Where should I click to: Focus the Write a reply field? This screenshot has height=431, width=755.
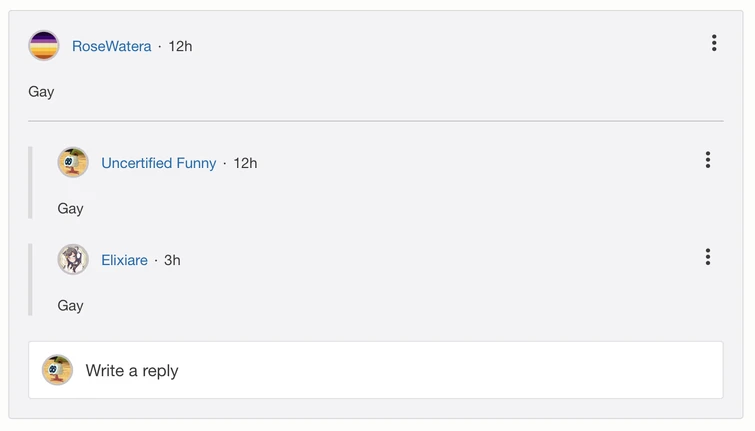(x=400, y=370)
